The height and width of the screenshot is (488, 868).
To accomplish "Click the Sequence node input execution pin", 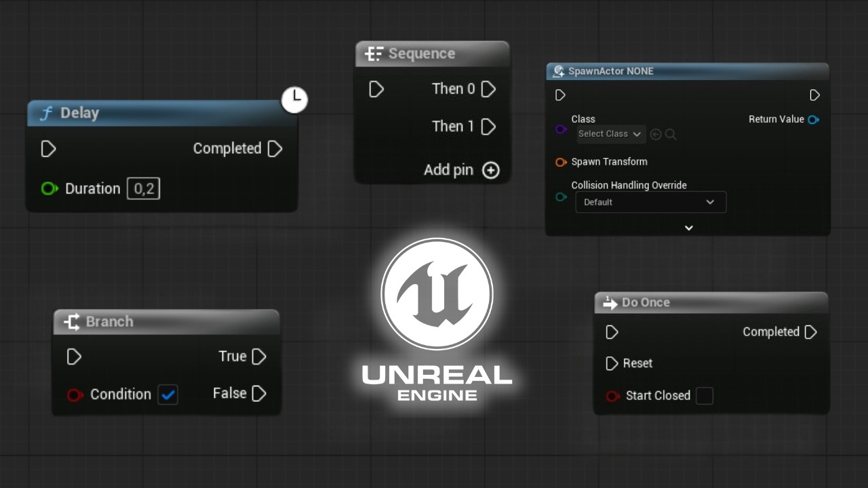I will pos(376,89).
